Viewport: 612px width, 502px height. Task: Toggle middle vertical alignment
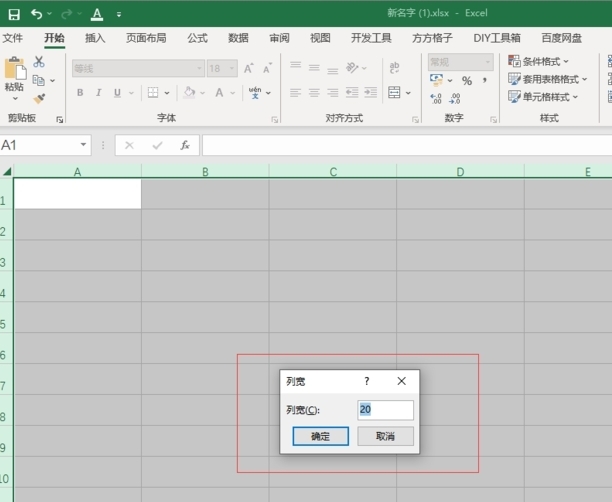314,68
